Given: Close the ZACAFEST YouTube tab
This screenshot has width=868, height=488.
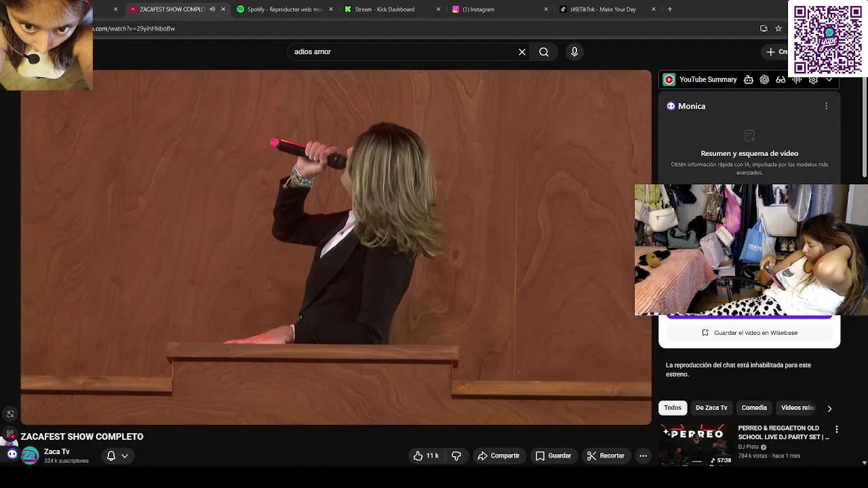Looking at the screenshot, I should (223, 9).
